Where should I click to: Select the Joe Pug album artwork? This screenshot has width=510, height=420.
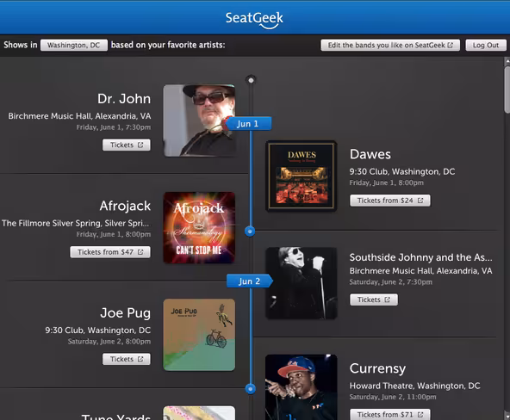pos(199,335)
